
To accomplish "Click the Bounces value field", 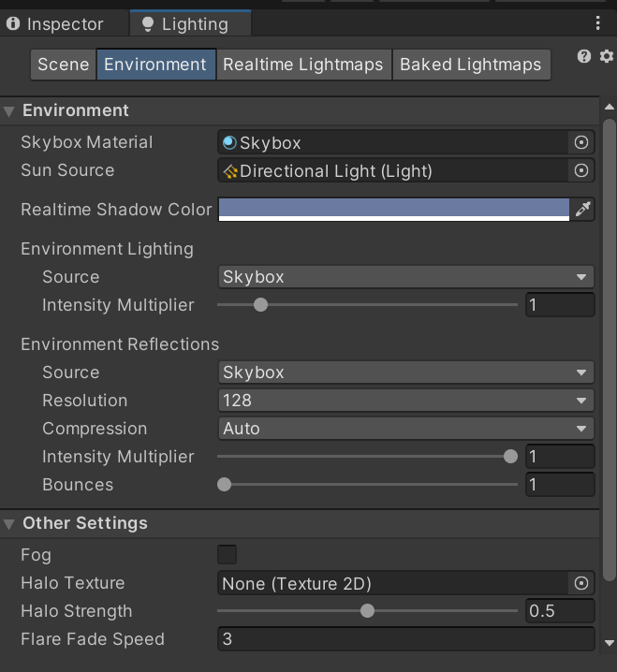I will pos(560,485).
